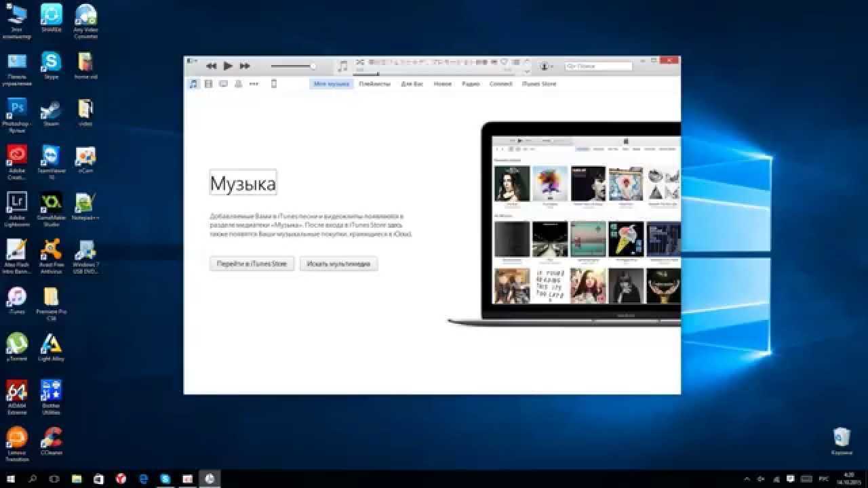Launch the iTunes desktop shortcut
Image resolution: width=868 pixels, height=488 pixels.
[x=16, y=301]
